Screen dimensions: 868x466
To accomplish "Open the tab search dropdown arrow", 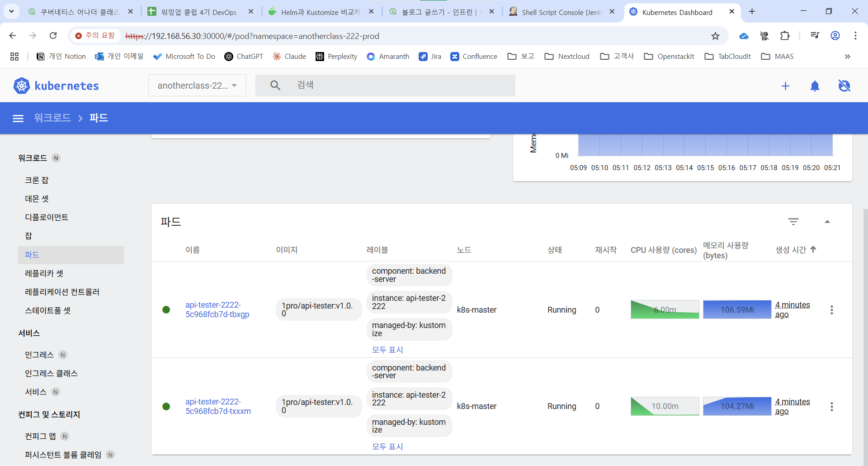I will [11, 11].
